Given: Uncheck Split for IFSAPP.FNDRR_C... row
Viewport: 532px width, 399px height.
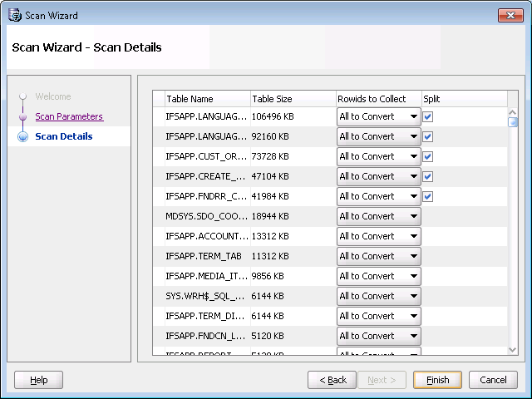Looking at the screenshot, I should [427, 196].
